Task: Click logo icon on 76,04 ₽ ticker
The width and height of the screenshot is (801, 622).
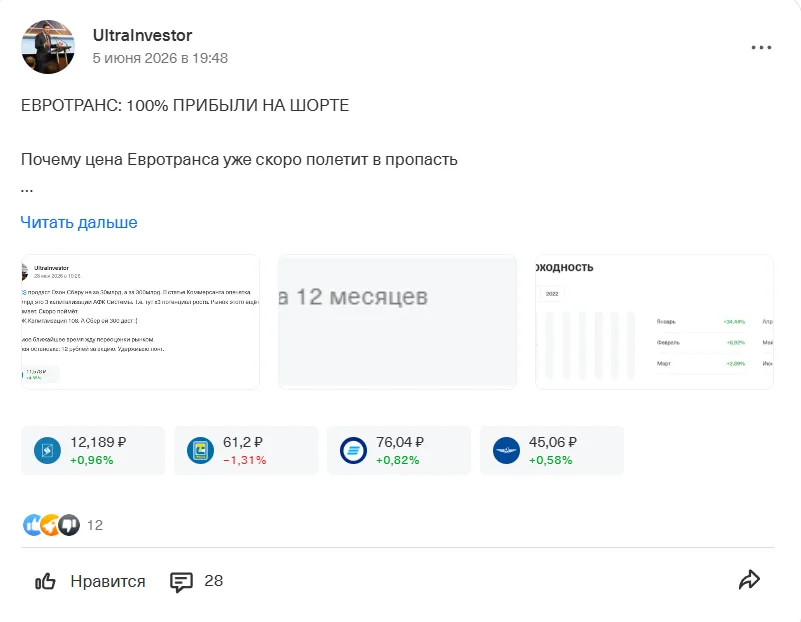Action: point(353,450)
